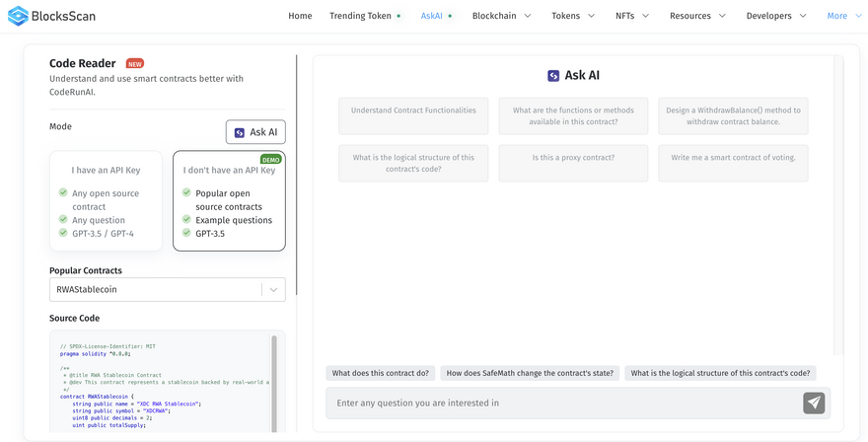Image resolution: width=868 pixels, height=442 pixels.
Task: Click the NEW badge beside Code Reader
Action: [134, 63]
